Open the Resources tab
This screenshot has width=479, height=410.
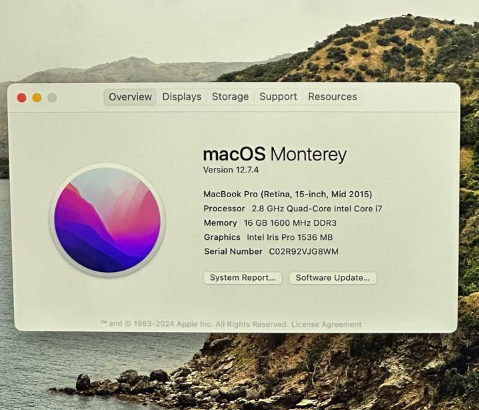332,97
